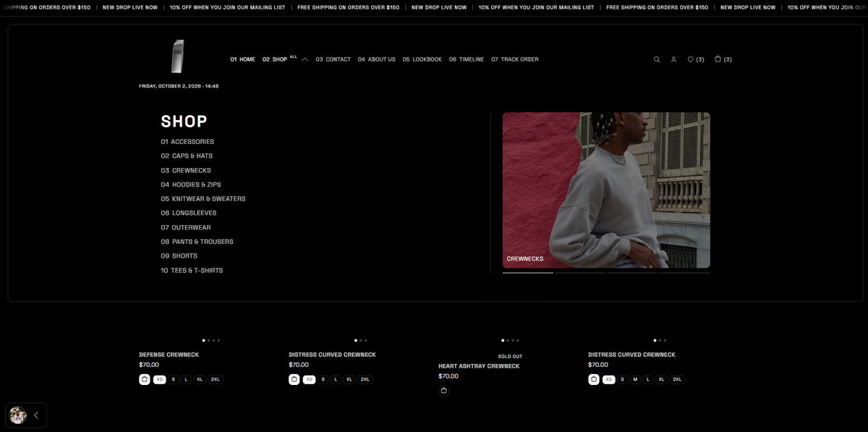Viewport: 868px width, 432px height.
Task: Open the search icon in the header
Action: pos(657,59)
